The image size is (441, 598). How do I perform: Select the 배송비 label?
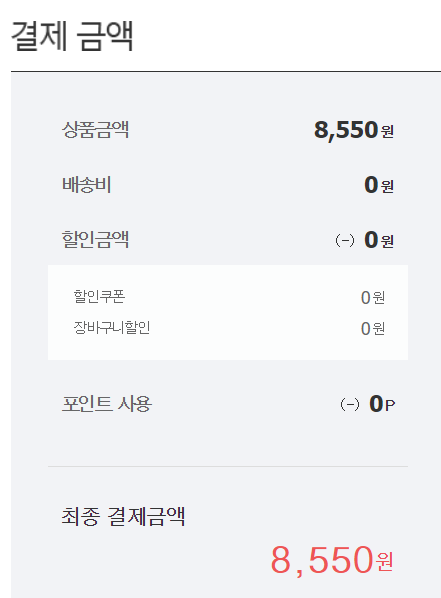tap(87, 185)
